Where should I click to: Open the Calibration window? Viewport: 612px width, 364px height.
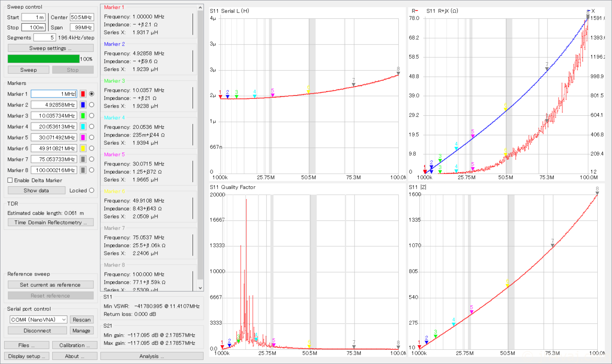[x=75, y=345]
